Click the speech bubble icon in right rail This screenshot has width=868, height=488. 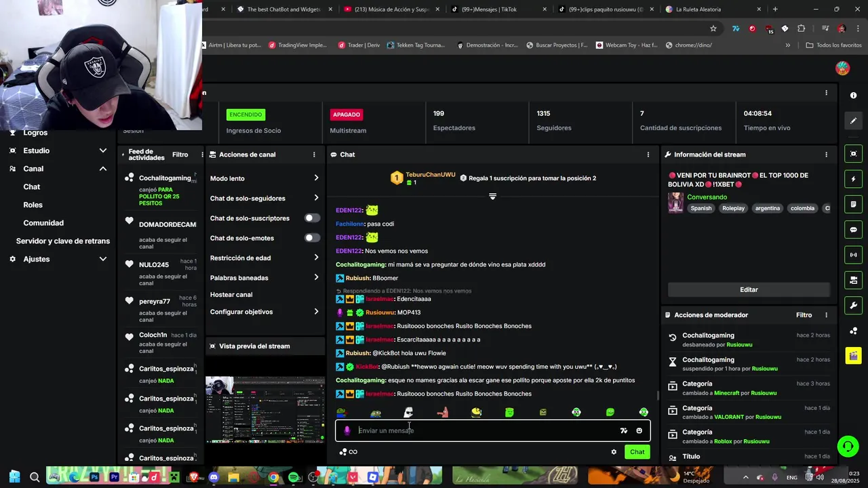click(x=854, y=230)
